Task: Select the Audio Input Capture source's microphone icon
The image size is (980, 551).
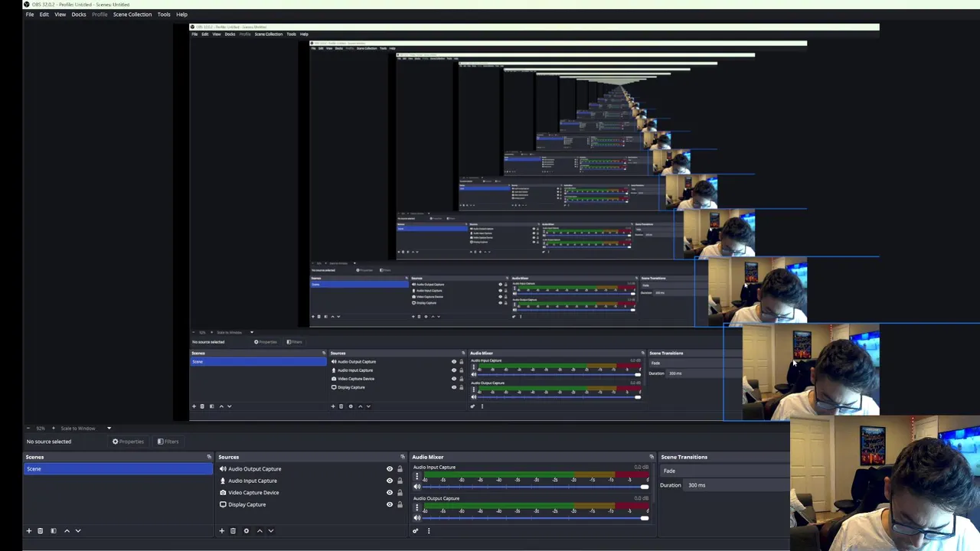Action: click(x=223, y=481)
